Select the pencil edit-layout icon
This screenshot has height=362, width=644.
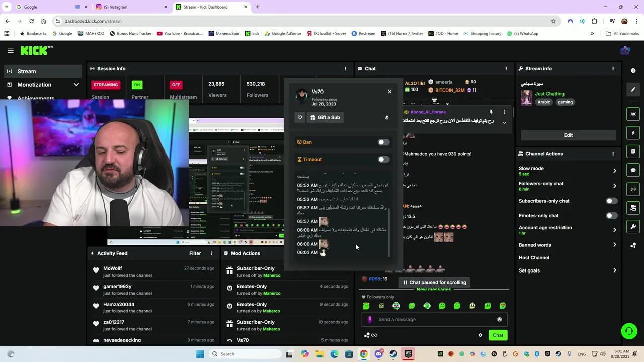pyautogui.click(x=633, y=89)
